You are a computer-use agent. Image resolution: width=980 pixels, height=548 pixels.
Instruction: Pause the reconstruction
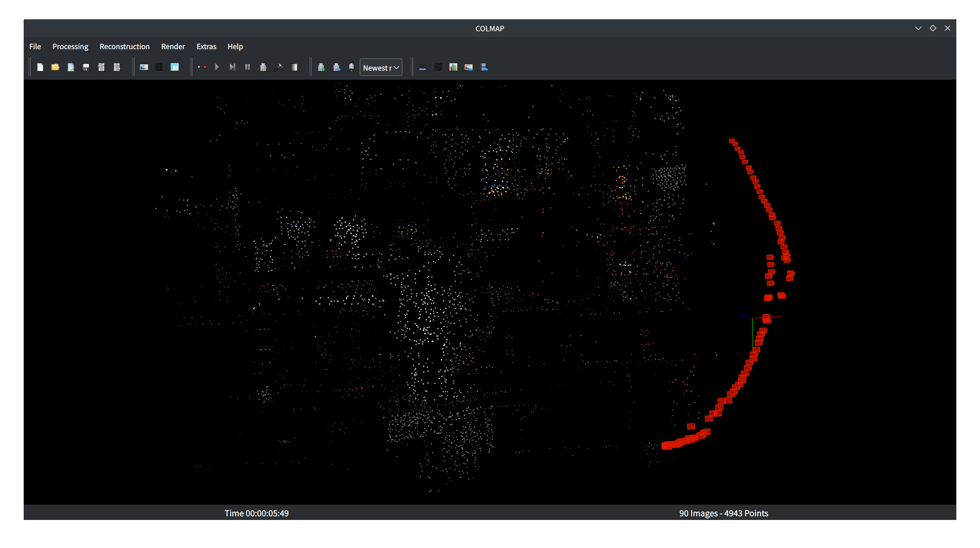[248, 67]
